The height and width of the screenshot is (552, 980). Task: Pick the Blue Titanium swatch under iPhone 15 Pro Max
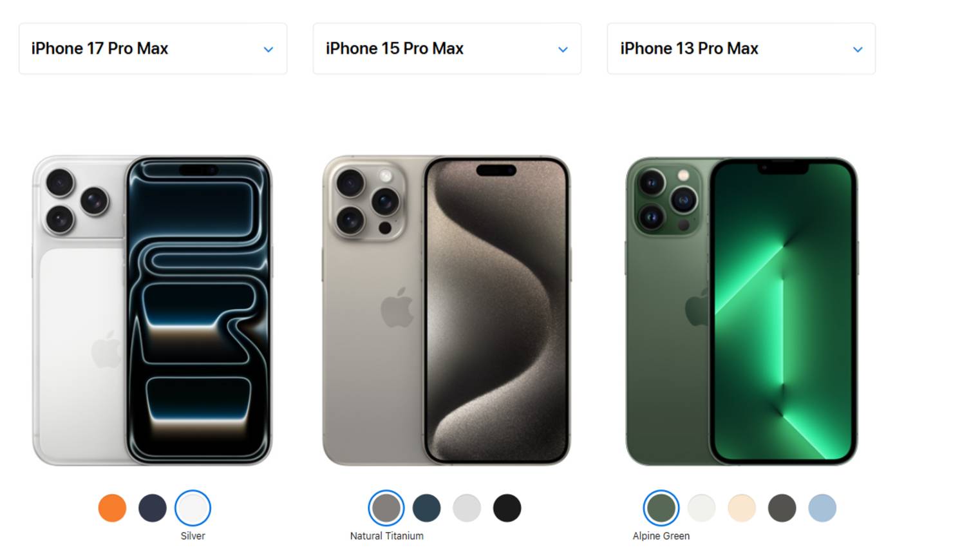pyautogui.click(x=427, y=508)
